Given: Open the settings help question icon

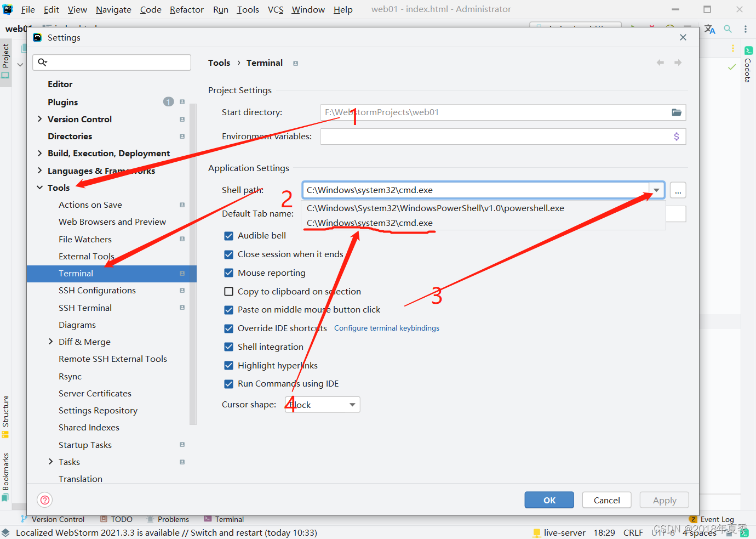Looking at the screenshot, I should click(45, 500).
